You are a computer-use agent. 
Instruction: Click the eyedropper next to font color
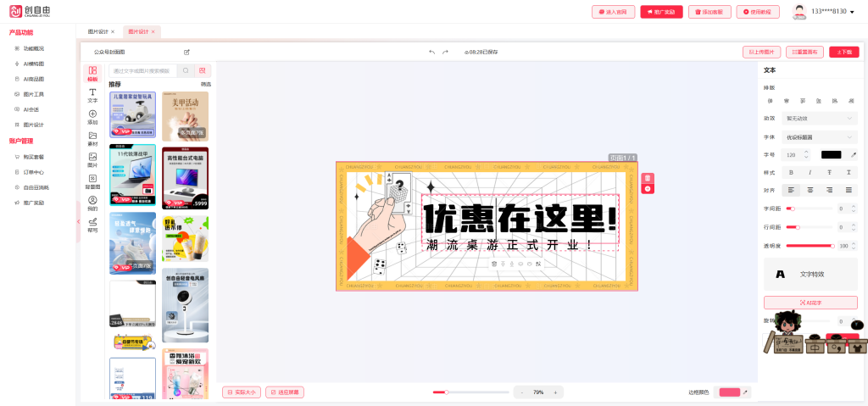pos(854,154)
